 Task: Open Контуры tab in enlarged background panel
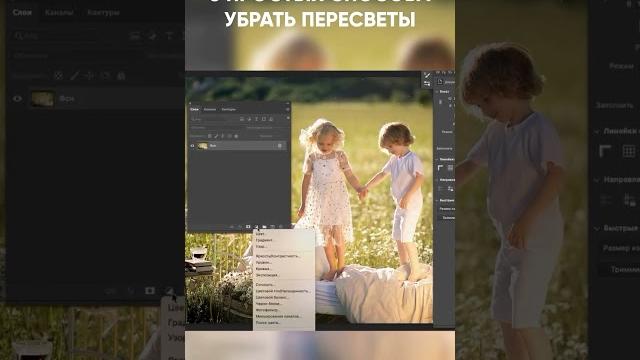tap(103, 13)
